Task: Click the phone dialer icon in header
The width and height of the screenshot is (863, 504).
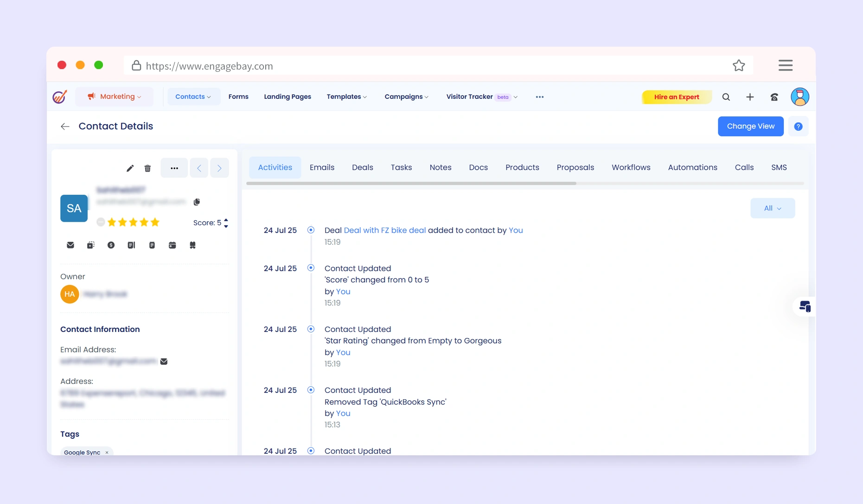Action: click(774, 97)
